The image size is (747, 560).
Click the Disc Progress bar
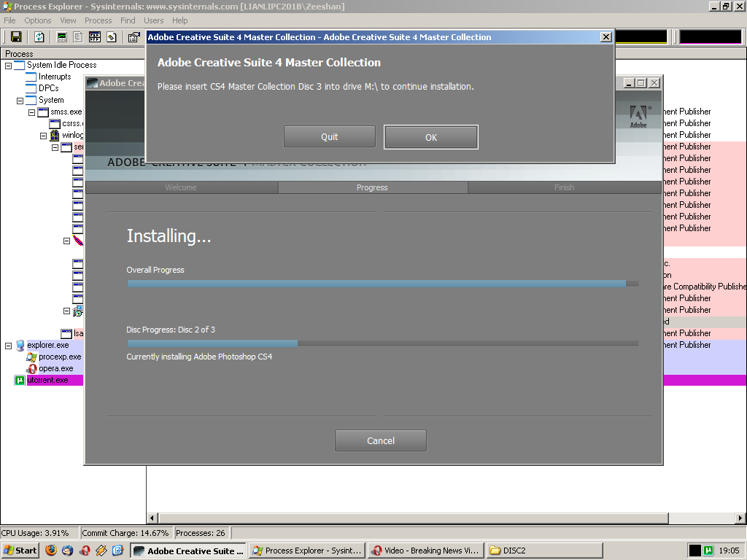pos(382,343)
